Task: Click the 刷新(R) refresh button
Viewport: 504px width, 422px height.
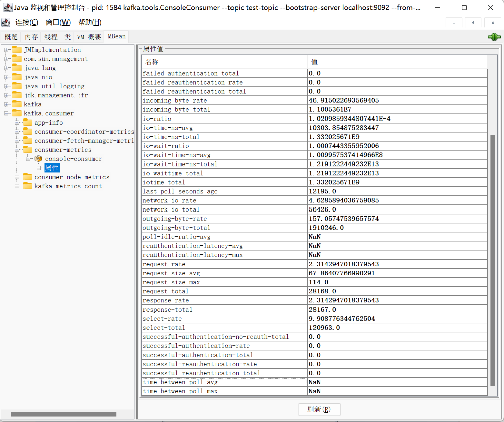Action: coord(319,409)
